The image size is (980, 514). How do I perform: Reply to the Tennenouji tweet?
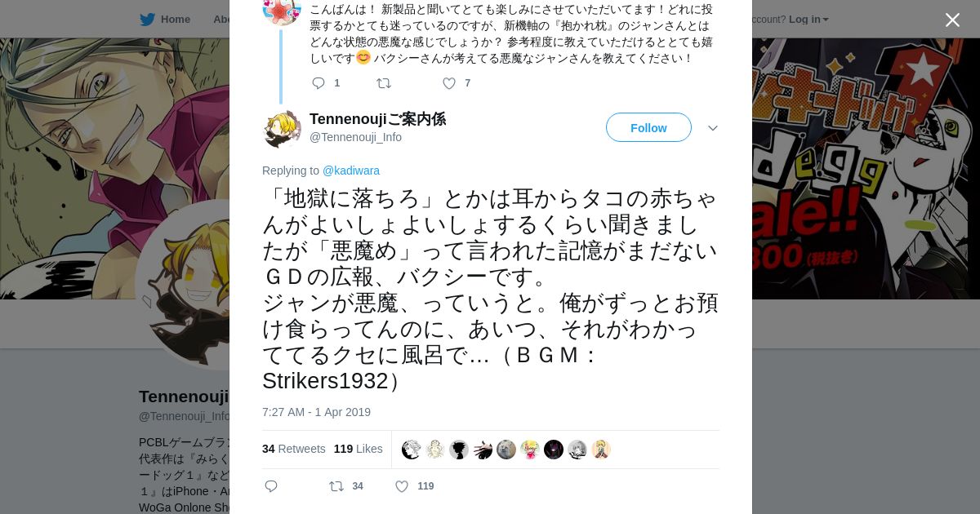pyautogui.click(x=271, y=486)
